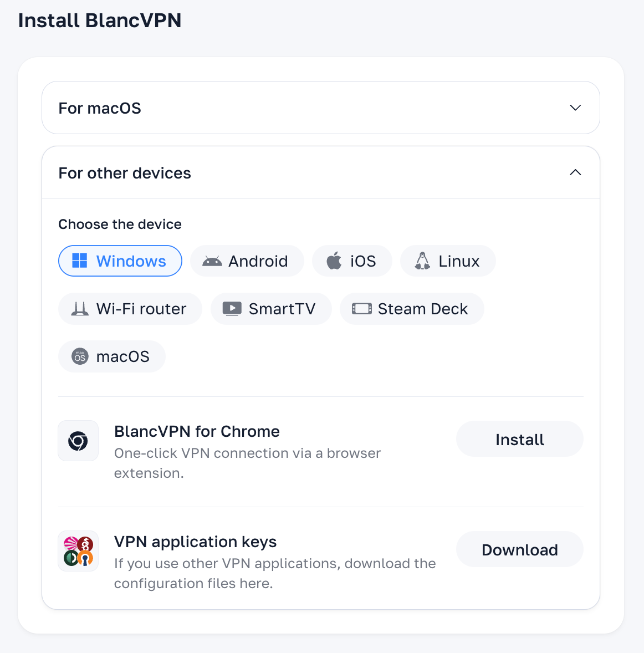Install BlancVPN for Chrome extension
The image size is (644, 653).
point(519,439)
